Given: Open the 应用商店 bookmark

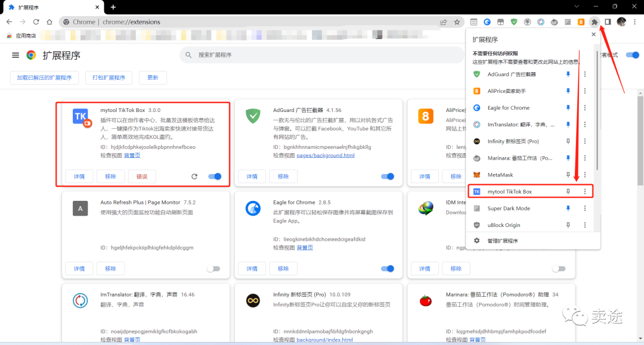Looking at the screenshot, I should (22, 36).
